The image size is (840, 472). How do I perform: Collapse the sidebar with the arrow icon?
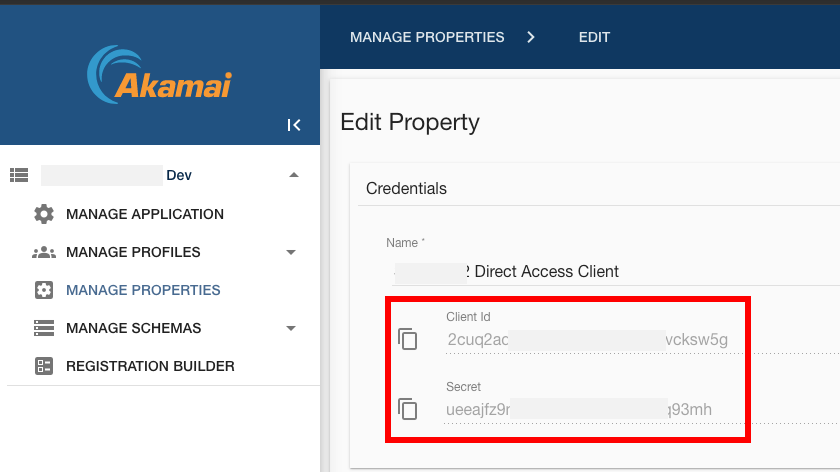(x=294, y=125)
